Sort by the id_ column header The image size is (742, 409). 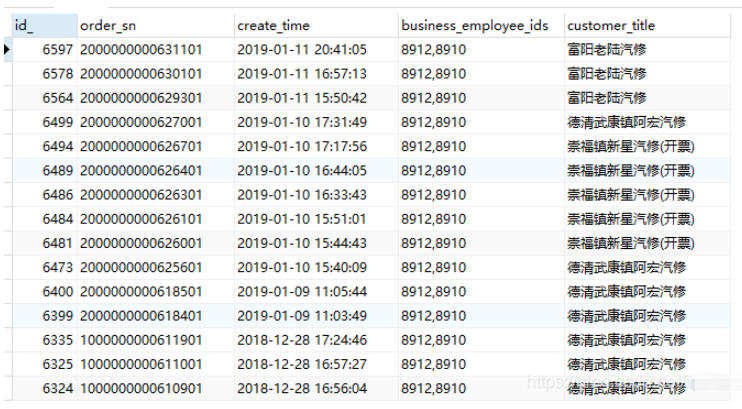tap(44, 26)
